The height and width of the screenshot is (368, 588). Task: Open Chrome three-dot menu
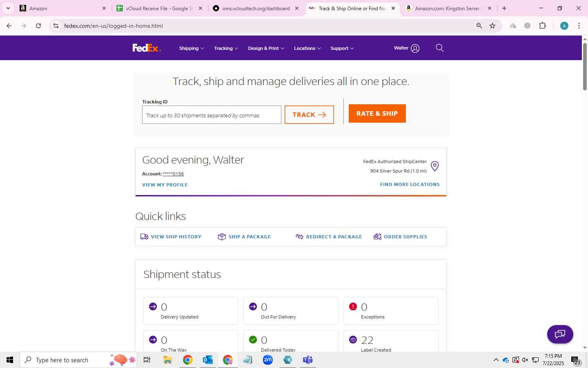(579, 26)
